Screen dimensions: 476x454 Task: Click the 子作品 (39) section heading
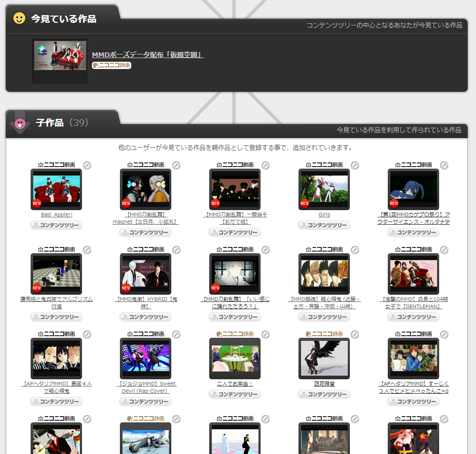point(62,122)
